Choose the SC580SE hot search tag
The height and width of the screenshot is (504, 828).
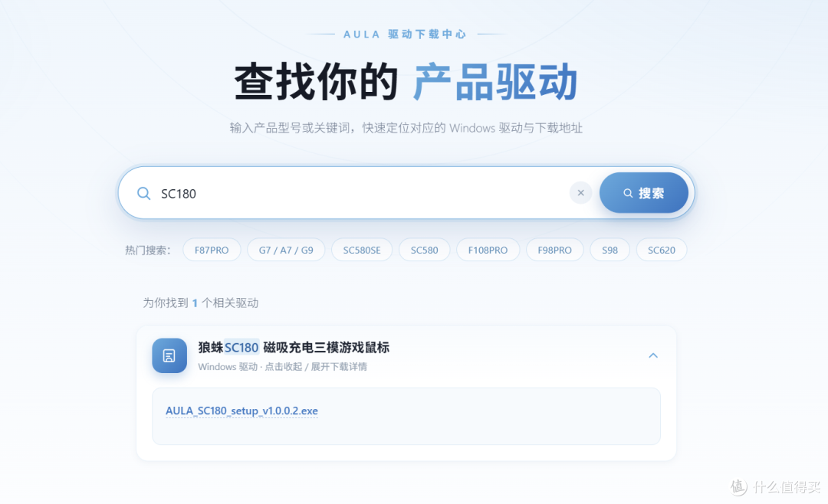tap(362, 250)
